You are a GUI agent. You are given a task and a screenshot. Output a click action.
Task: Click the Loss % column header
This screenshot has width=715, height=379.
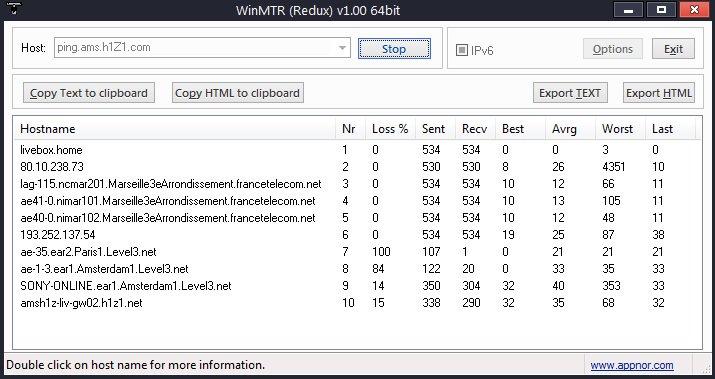(x=390, y=129)
